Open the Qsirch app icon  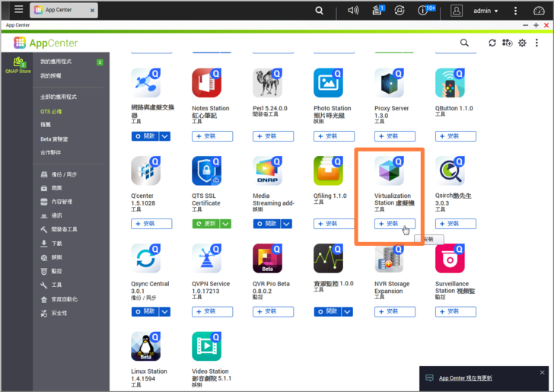[450, 171]
